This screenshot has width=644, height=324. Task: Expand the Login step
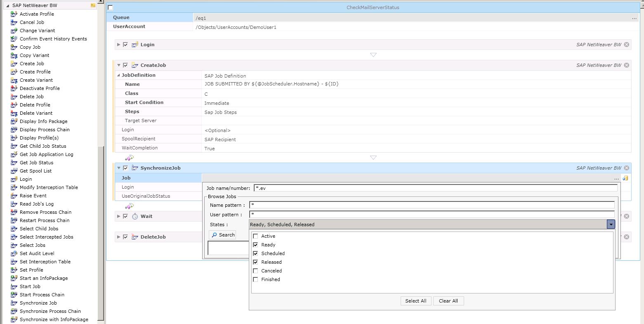(119, 45)
